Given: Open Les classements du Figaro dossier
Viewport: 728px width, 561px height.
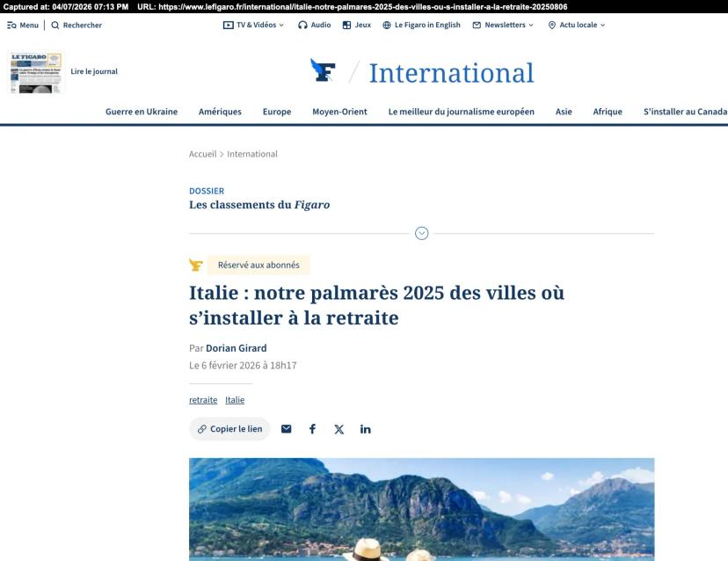Looking at the screenshot, I should tap(259, 205).
